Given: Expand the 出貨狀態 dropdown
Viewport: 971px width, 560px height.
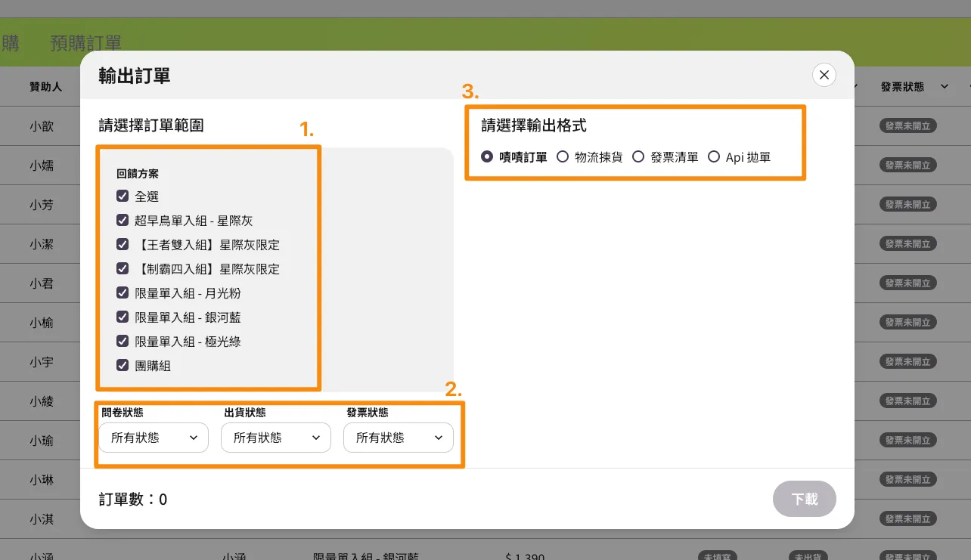Looking at the screenshot, I should click(x=276, y=438).
